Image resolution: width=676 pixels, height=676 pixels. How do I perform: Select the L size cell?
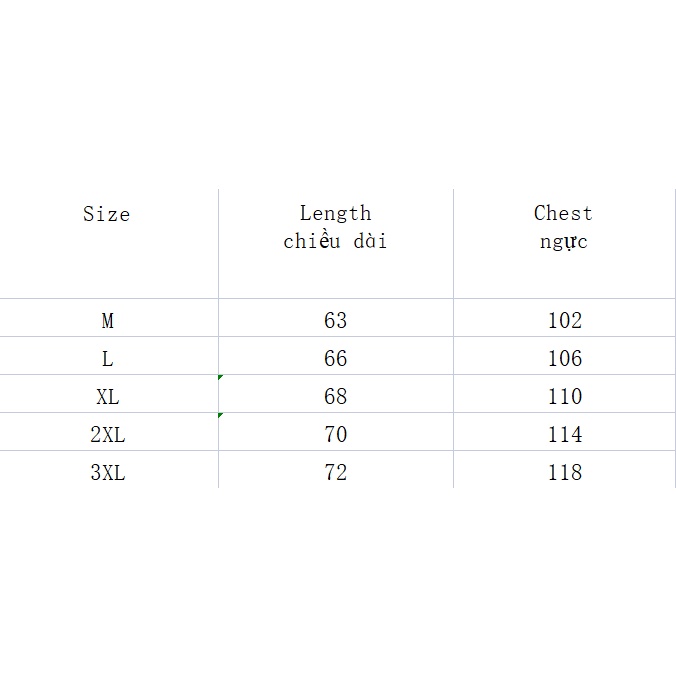point(107,358)
